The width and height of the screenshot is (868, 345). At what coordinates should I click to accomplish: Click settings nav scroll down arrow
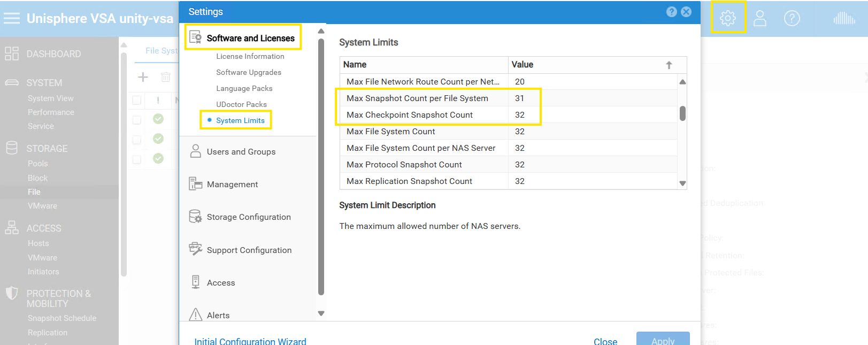(321, 313)
